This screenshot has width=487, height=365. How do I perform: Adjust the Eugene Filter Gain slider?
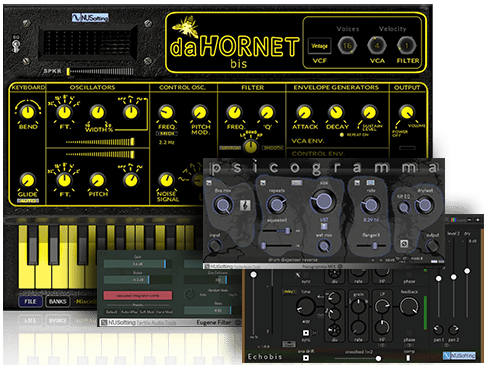[x=138, y=264]
